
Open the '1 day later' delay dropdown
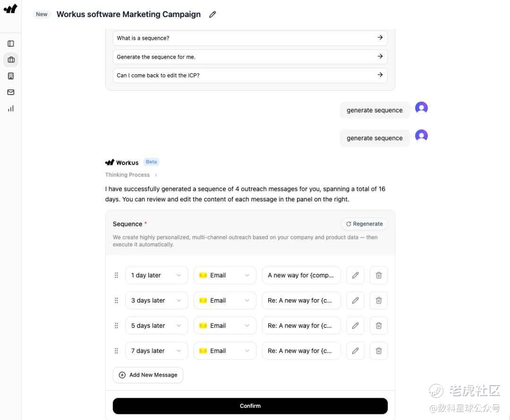click(156, 275)
